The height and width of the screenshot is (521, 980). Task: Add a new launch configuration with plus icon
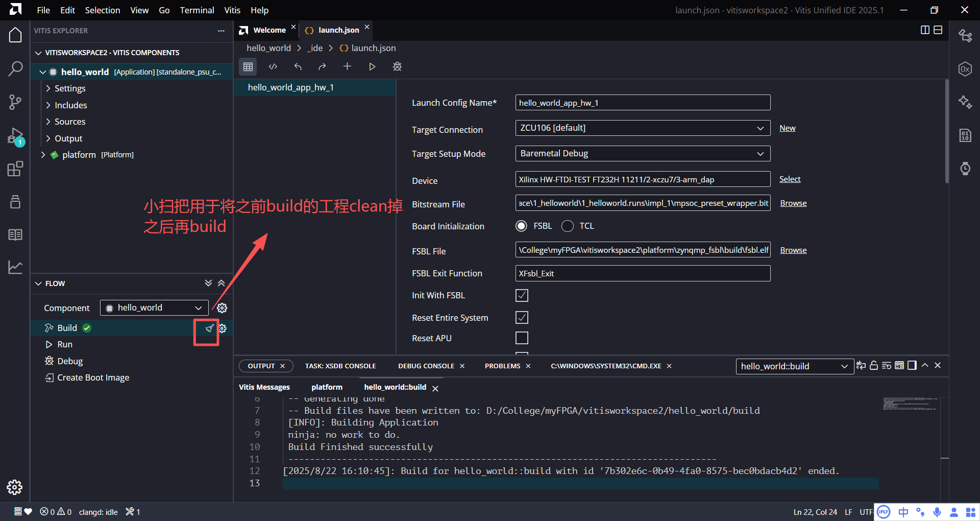pos(348,66)
